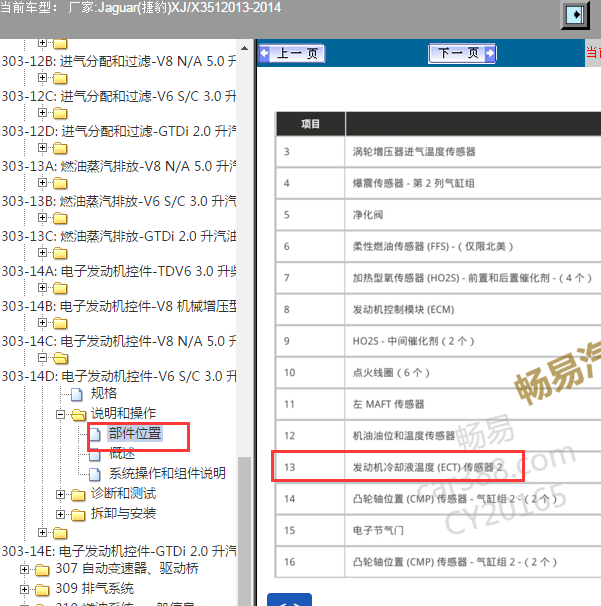The height and width of the screenshot is (606, 601).
Task: Click row 8 发动机控制模块 (ECM)
Action: (x=438, y=310)
